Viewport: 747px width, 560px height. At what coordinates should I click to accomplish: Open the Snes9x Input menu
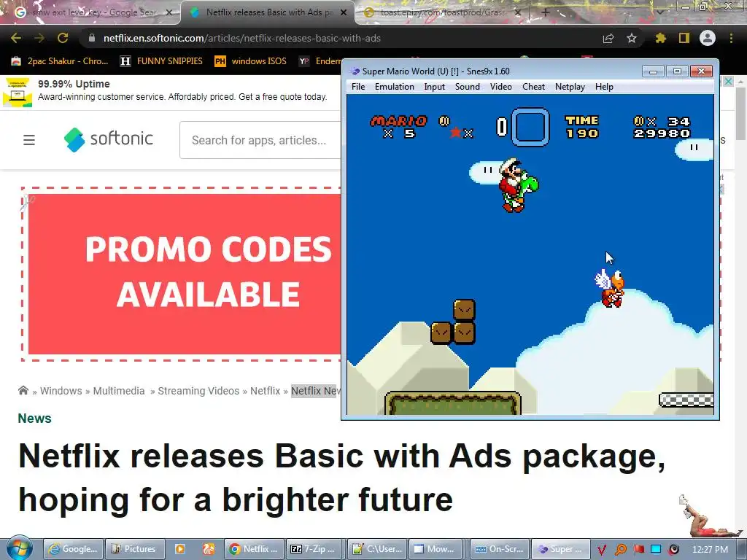tap(434, 87)
